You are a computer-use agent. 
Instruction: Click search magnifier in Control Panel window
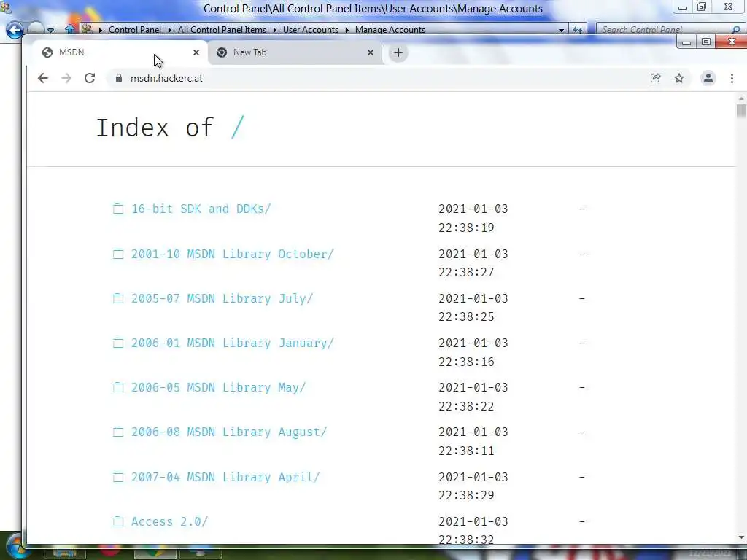pyautogui.click(x=735, y=30)
